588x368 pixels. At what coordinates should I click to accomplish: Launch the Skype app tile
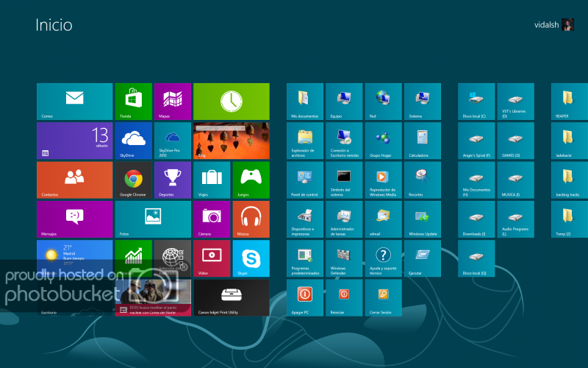pyautogui.click(x=251, y=258)
